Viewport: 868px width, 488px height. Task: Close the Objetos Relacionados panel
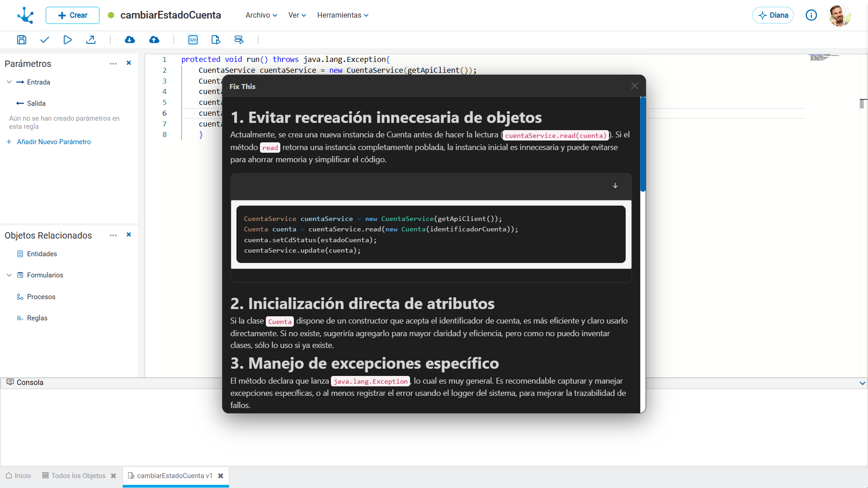(128, 235)
